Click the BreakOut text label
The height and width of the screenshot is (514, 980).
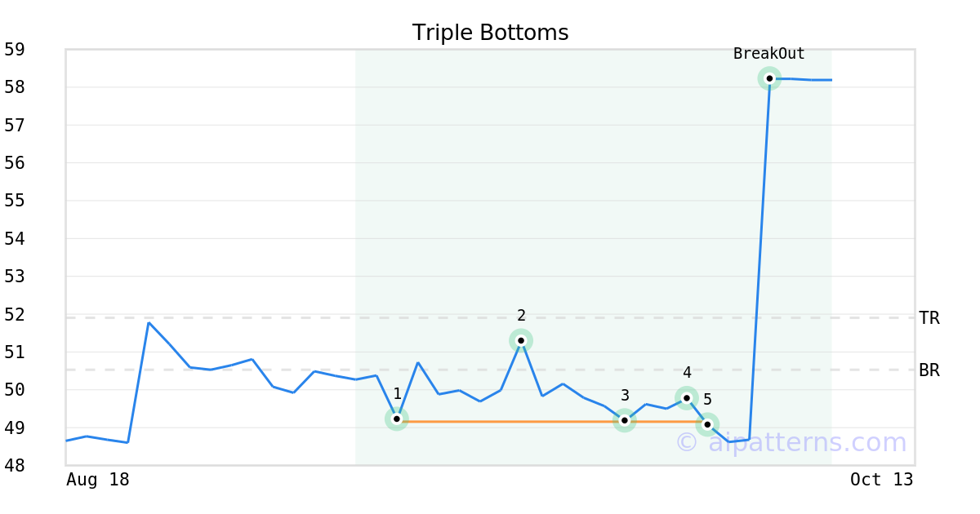tap(768, 54)
